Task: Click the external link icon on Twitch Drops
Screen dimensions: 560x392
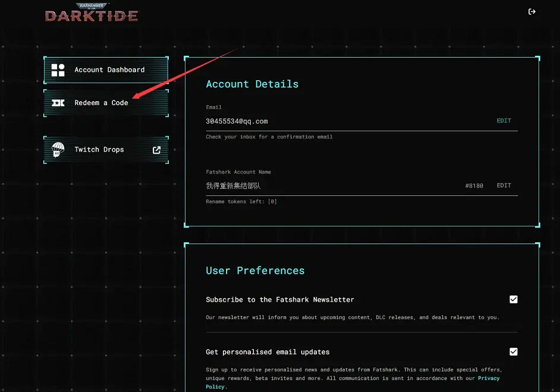Action: tap(157, 150)
